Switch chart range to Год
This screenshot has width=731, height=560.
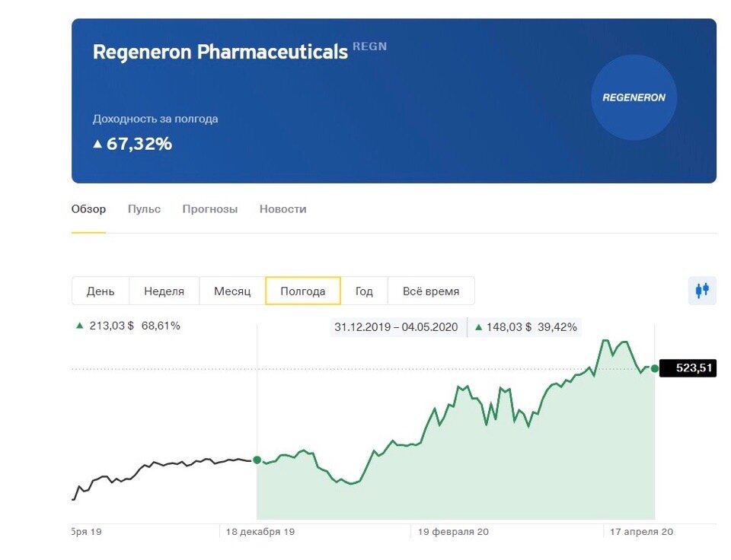click(364, 291)
